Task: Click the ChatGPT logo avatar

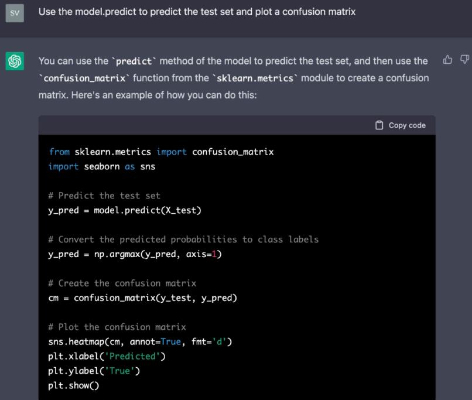Action: [15, 61]
